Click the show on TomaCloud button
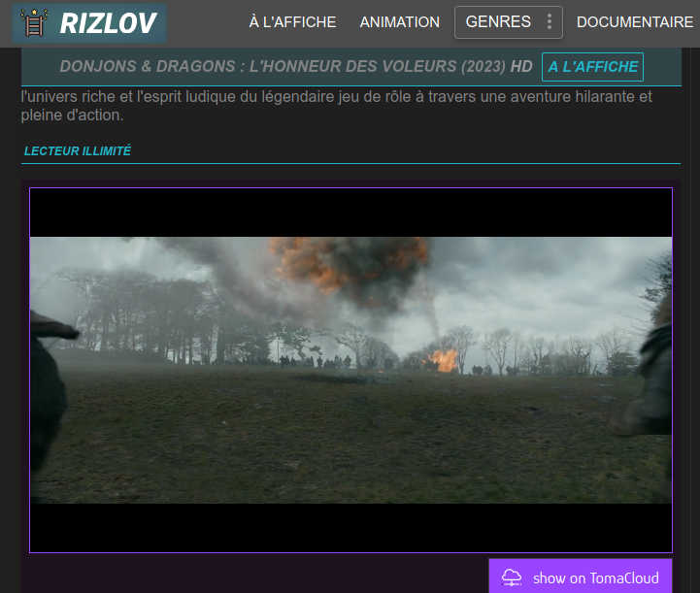700x593 pixels. click(x=580, y=577)
